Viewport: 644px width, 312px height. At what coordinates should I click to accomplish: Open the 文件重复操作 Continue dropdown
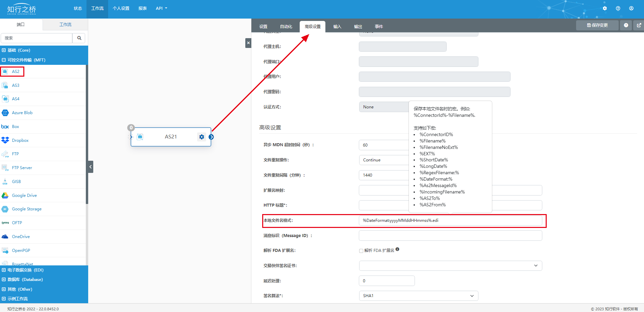pyautogui.click(x=384, y=160)
